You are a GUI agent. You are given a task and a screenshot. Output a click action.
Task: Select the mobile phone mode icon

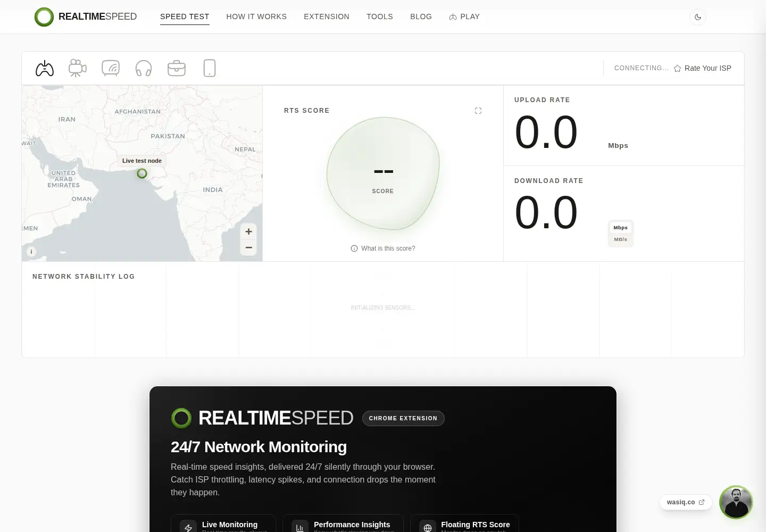(x=210, y=68)
